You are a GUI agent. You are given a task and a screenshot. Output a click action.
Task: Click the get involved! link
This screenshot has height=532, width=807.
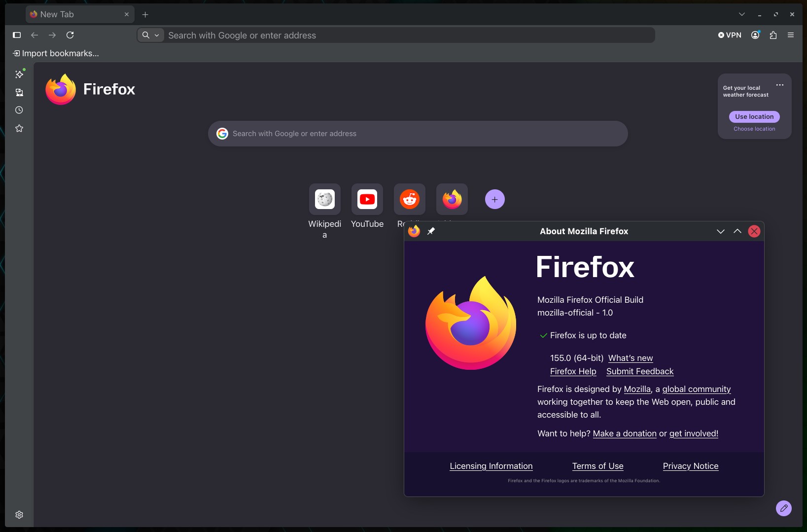click(x=694, y=433)
